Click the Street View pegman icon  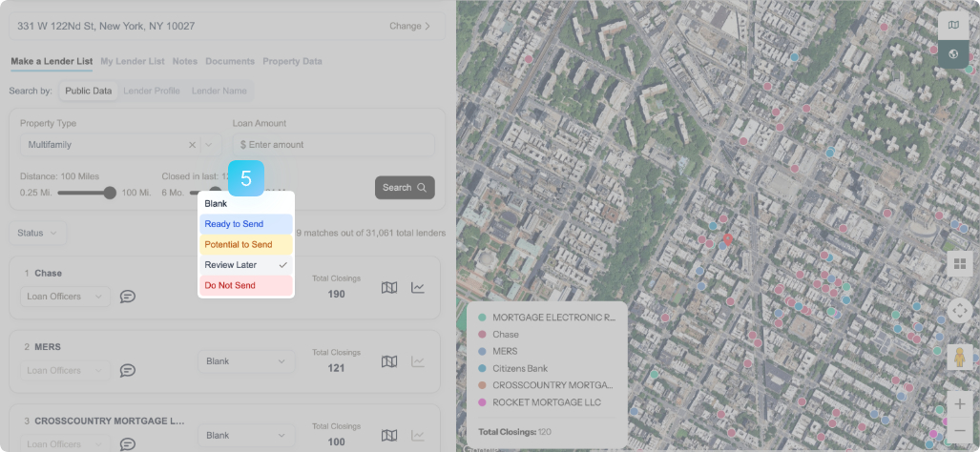[x=960, y=358]
